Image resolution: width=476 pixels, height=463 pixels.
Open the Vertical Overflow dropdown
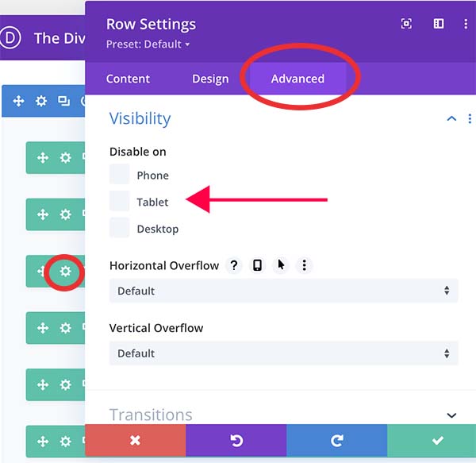tap(283, 353)
